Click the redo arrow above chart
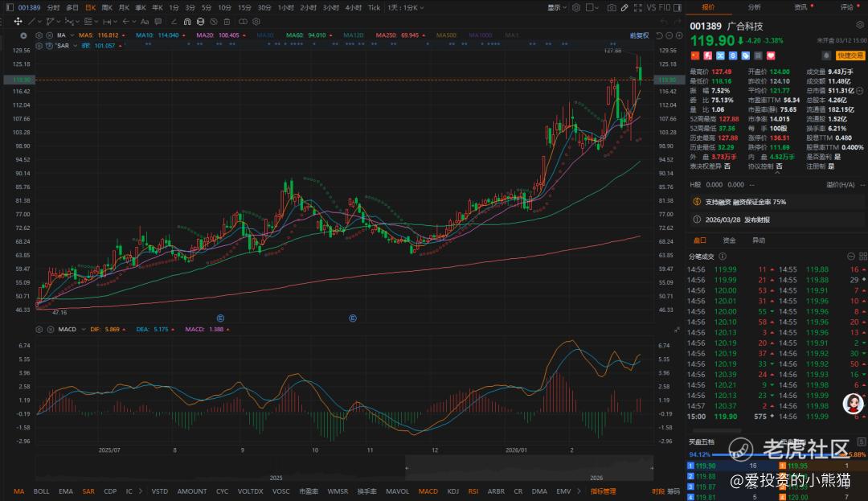This screenshot has height=501, width=868. pos(677,22)
